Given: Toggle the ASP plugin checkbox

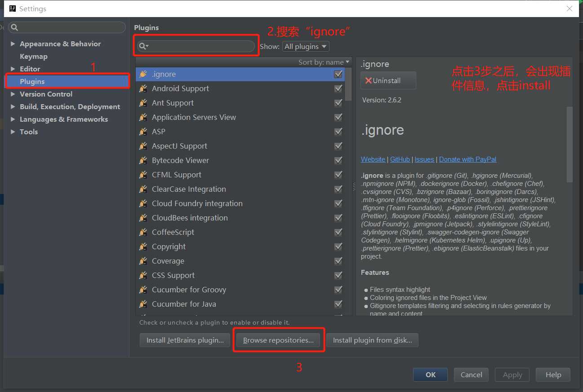Looking at the screenshot, I should pyautogui.click(x=338, y=132).
